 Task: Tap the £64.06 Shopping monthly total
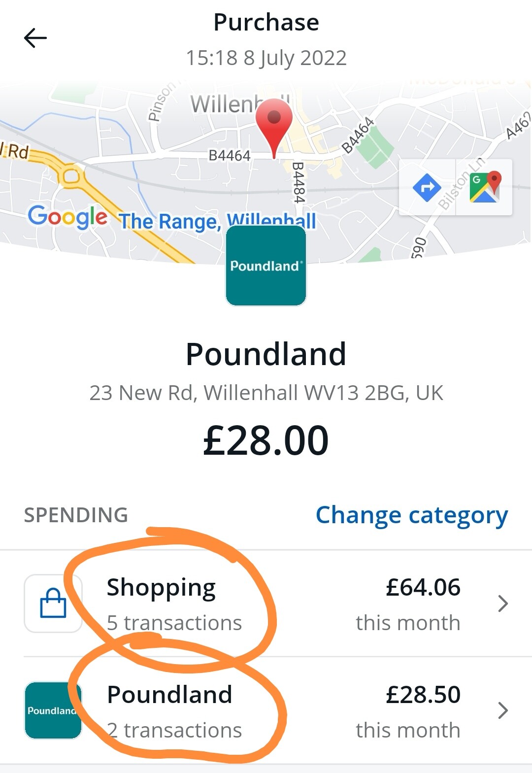pyautogui.click(x=423, y=587)
